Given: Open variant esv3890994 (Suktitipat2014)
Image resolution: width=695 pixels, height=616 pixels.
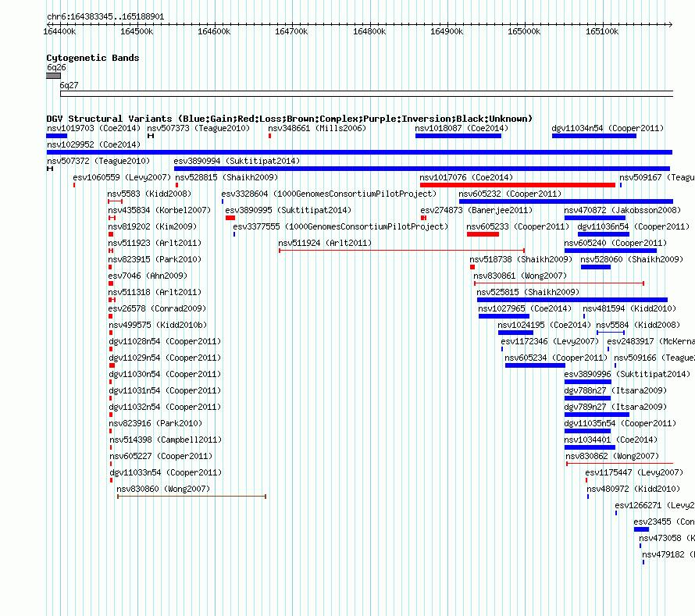Looking at the screenshot, I should click(237, 161).
